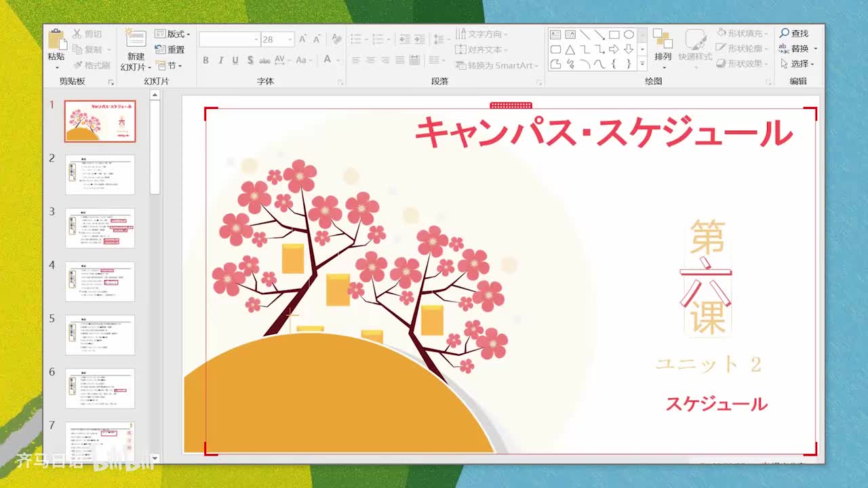
Task: Toggle italic formatting
Action: click(x=220, y=60)
